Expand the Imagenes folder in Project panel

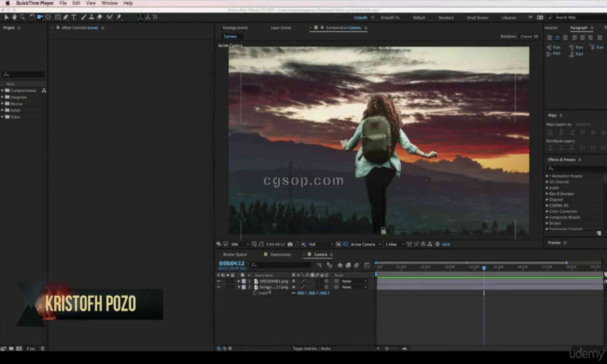tap(3, 97)
